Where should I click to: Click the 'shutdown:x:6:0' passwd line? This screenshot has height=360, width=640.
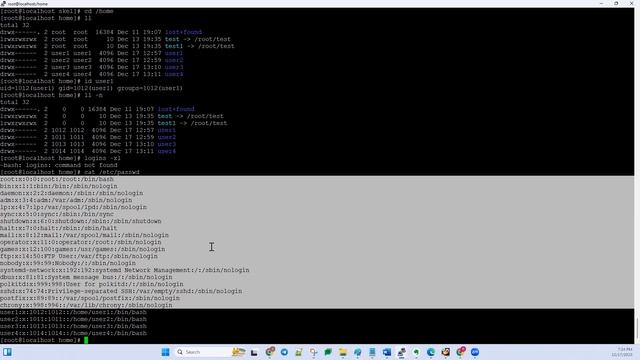(x=81, y=221)
